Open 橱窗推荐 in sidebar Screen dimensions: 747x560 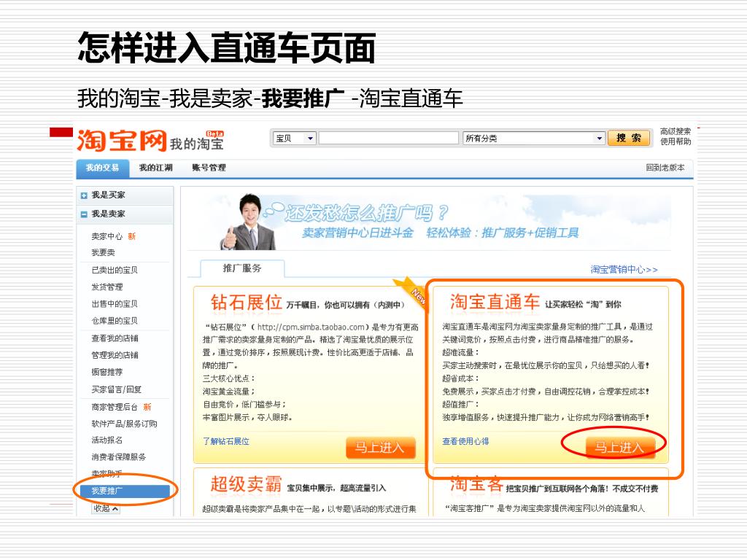(107, 372)
